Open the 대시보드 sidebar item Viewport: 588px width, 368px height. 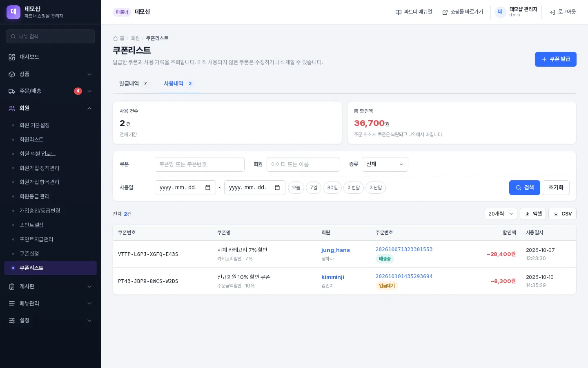50,57
